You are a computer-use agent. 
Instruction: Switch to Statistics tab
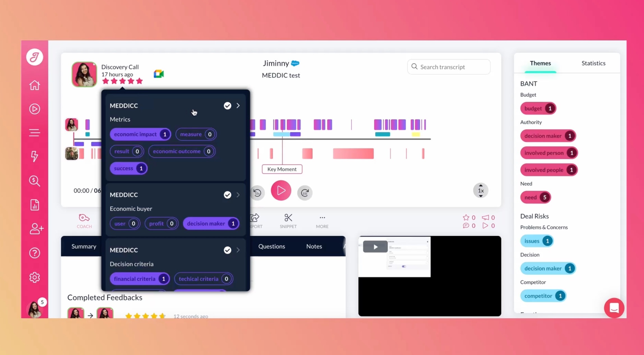(x=594, y=63)
